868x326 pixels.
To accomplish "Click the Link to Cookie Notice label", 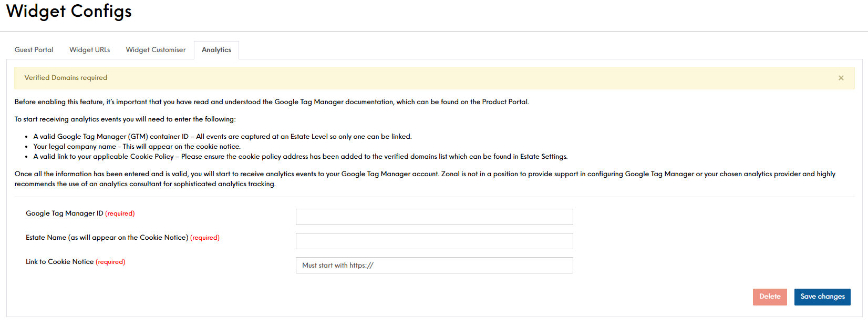I will (60, 262).
